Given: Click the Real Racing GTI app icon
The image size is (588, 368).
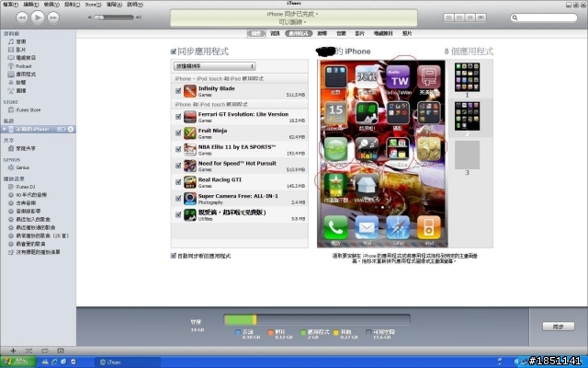Looking at the screenshot, I should point(190,182).
